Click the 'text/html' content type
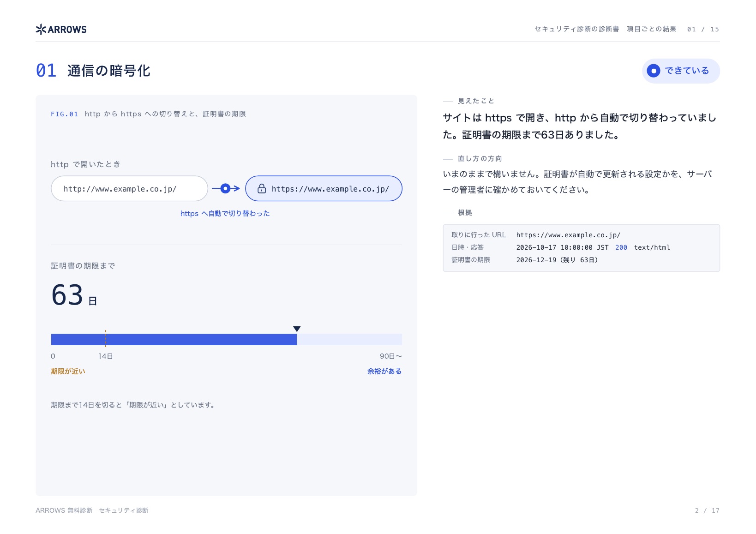Screen dimensions: 756x534 pos(652,247)
